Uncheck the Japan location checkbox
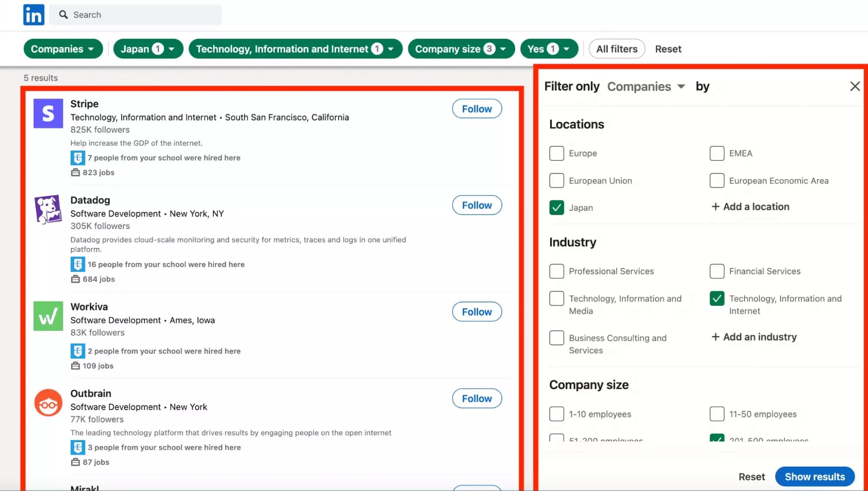Image resolution: width=868 pixels, height=491 pixels. click(x=556, y=208)
